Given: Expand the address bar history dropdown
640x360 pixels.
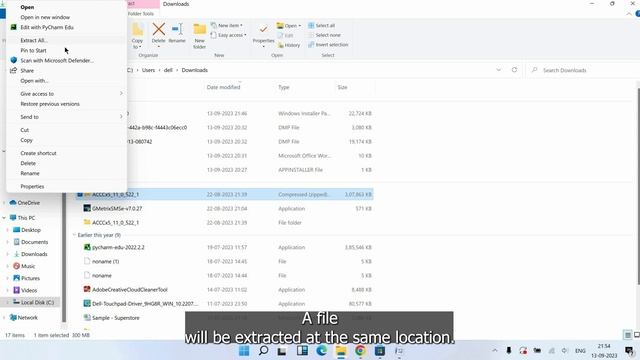Looking at the screenshot, I should click(x=498, y=70).
